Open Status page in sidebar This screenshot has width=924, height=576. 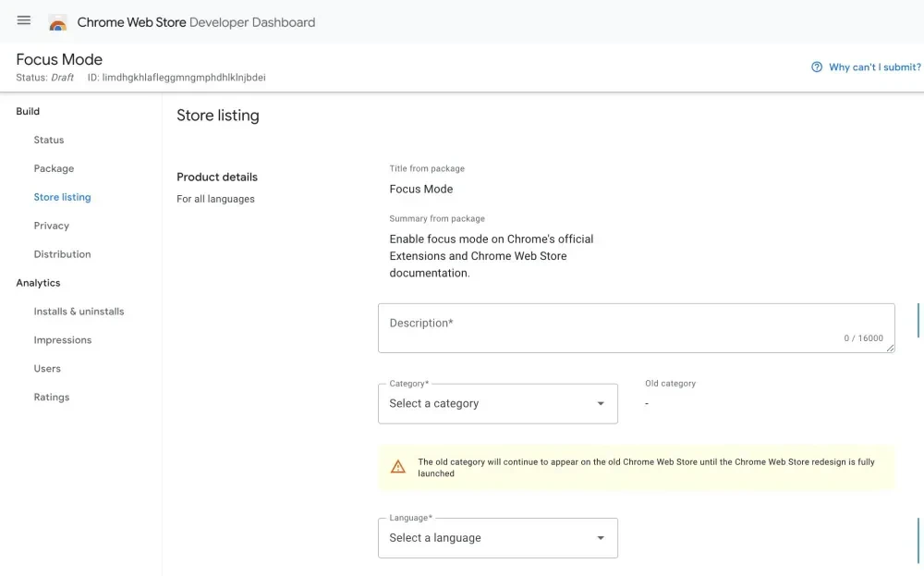(49, 140)
